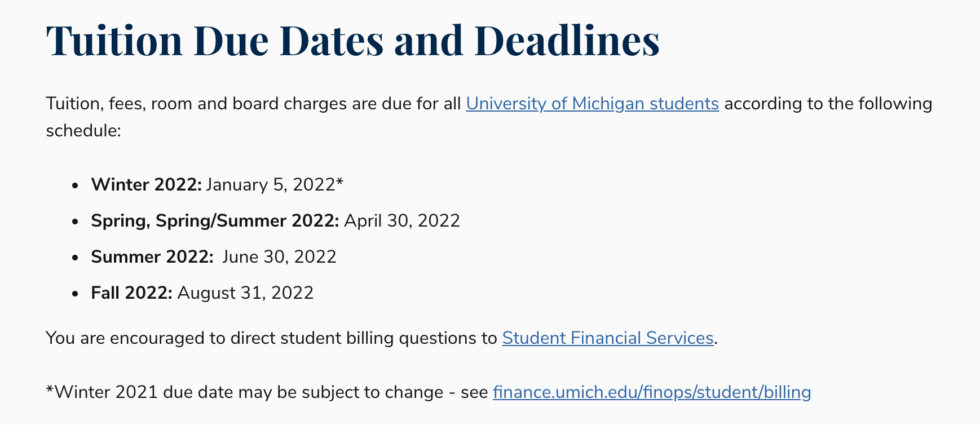Screen dimensions: 980x425
Task: Click the 'August 31, 2022' due date
Action: click(245, 293)
